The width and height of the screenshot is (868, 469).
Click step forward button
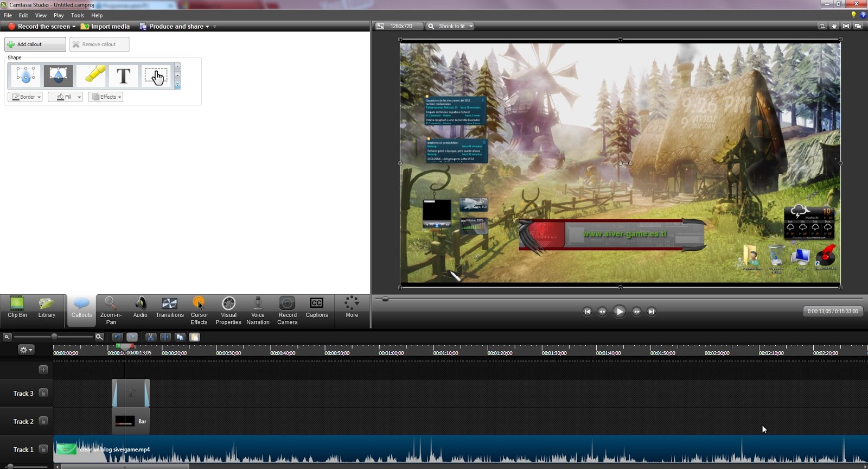[x=636, y=312]
